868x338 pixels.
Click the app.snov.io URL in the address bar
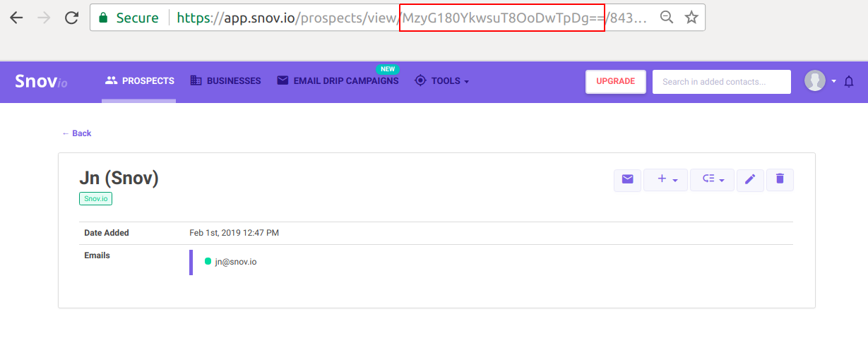pyautogui.click(x=412, y=18)
